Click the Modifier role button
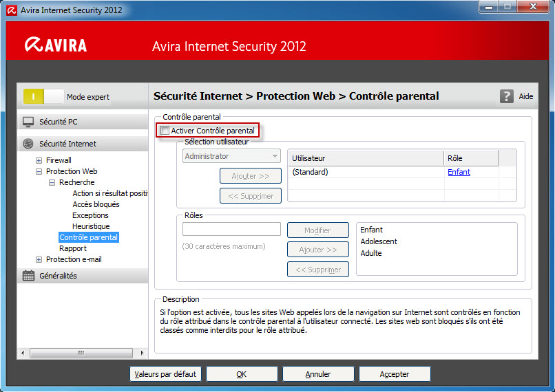This screenshot has width=555, height=392. pyautogui.click(x=318, y=230)
